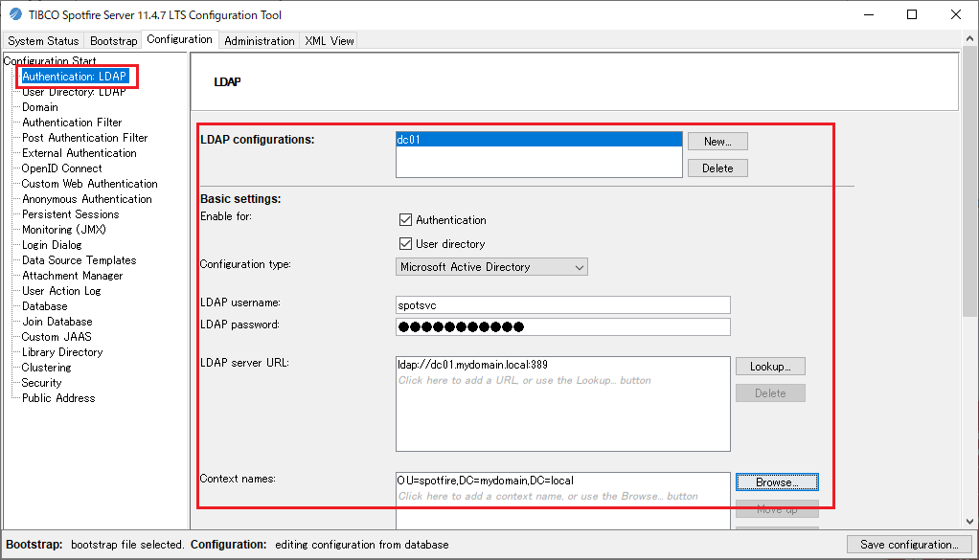Toggle the Authentication checkbox

[406, 219]
